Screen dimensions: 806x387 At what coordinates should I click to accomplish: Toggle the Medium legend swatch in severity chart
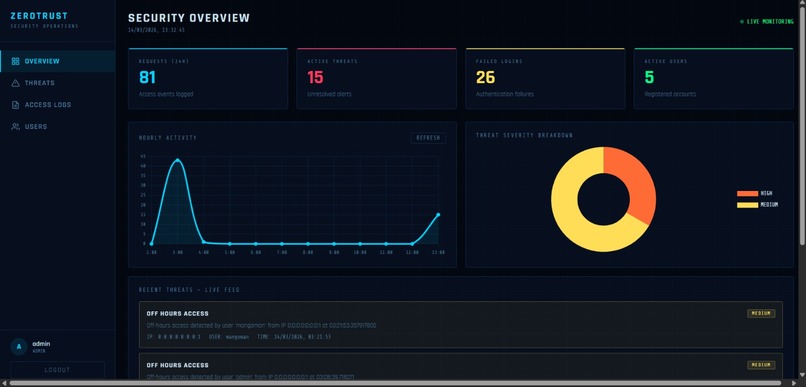coord(747,205)
